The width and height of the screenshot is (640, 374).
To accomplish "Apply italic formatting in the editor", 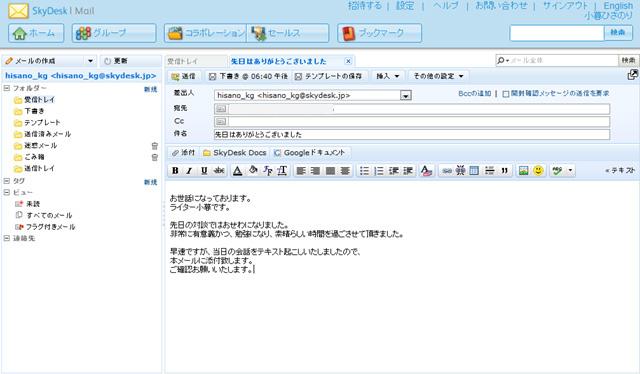I will [189, 171].
